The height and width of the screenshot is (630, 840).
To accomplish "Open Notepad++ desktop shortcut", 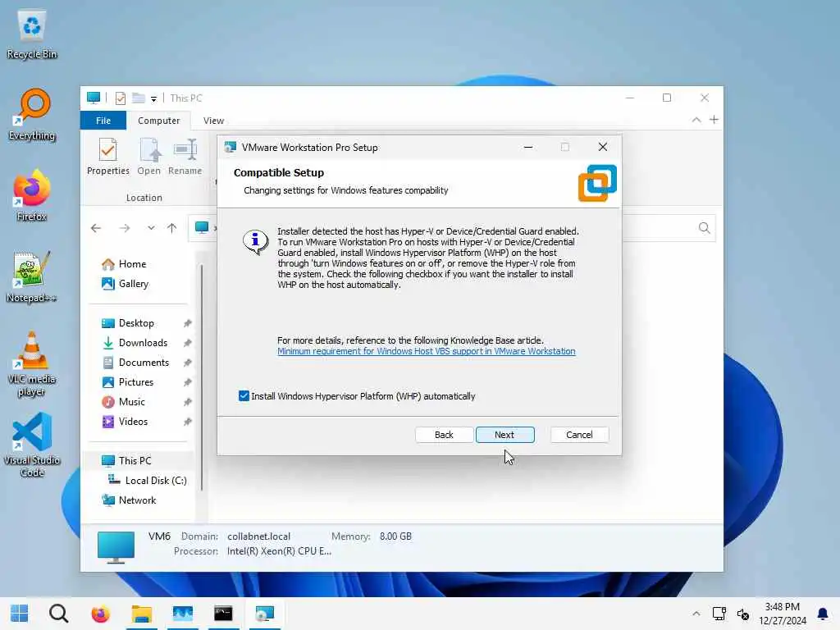I will pyautogui.click(x=32, y=277).
